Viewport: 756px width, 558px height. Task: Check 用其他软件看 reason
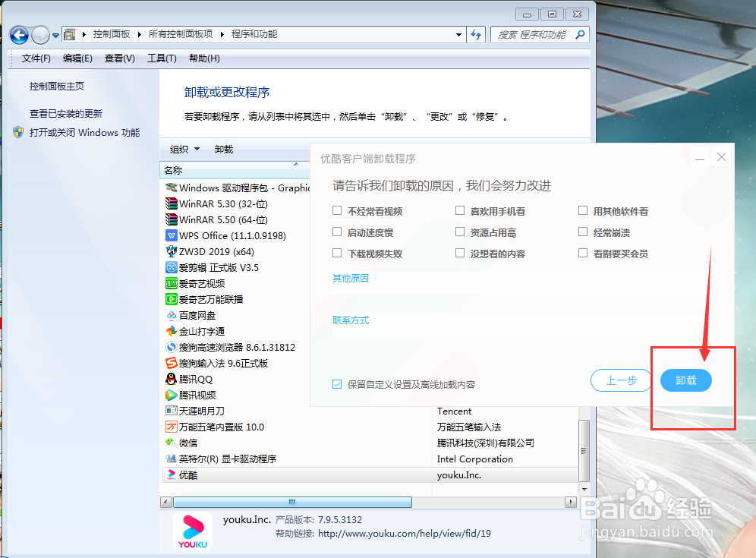583,211
